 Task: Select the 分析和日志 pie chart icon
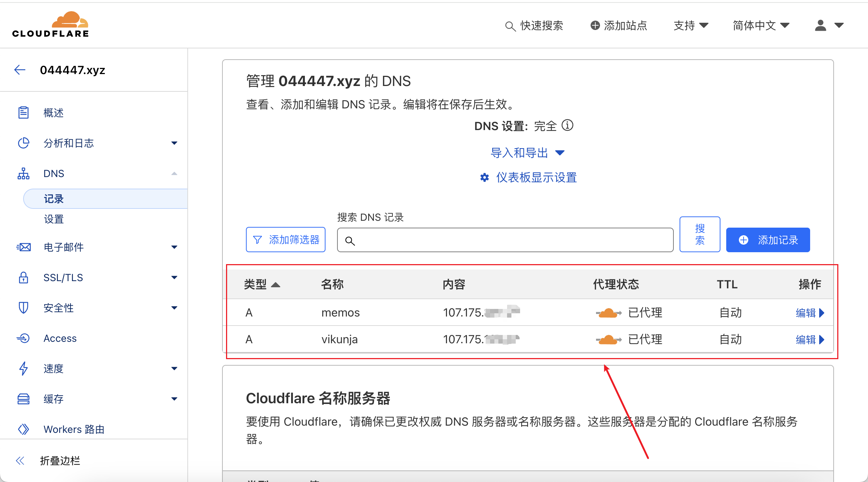23,143
